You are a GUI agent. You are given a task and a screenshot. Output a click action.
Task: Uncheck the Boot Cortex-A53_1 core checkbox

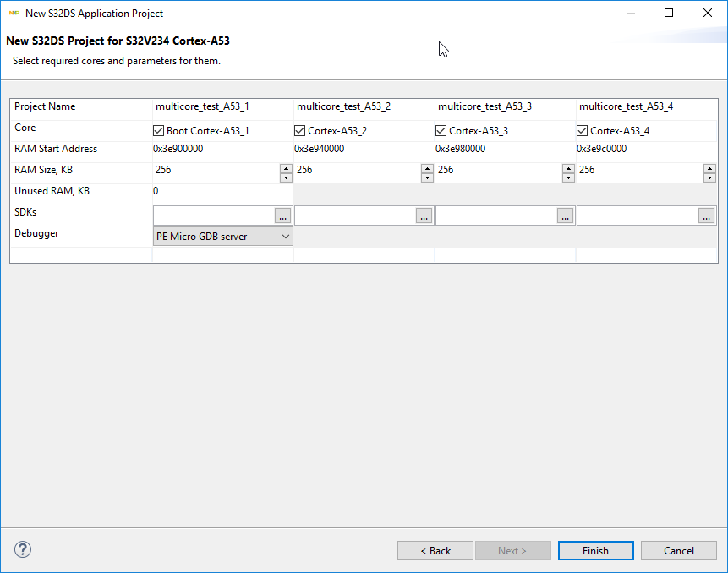(159, 131)
